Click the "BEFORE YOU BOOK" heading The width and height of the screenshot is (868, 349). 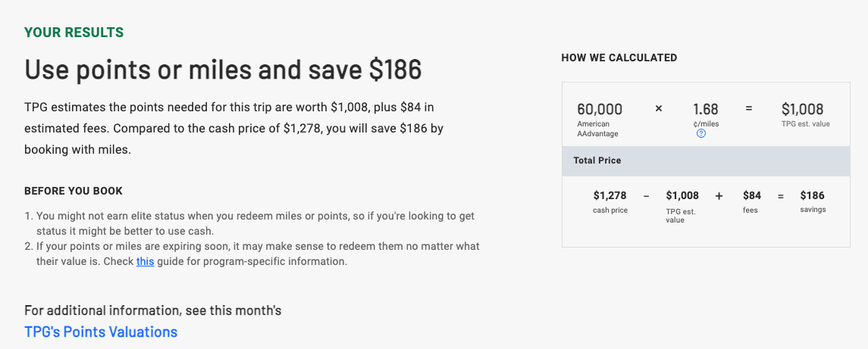74,191
